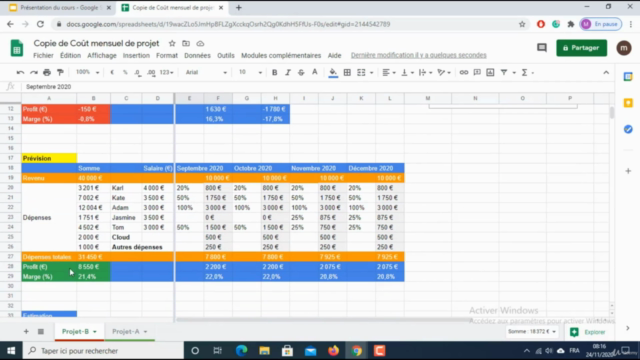The width and height of the screenshot is (640, 360).
Task: Open Chrome from taskbar
Action: tap(357, 351)
